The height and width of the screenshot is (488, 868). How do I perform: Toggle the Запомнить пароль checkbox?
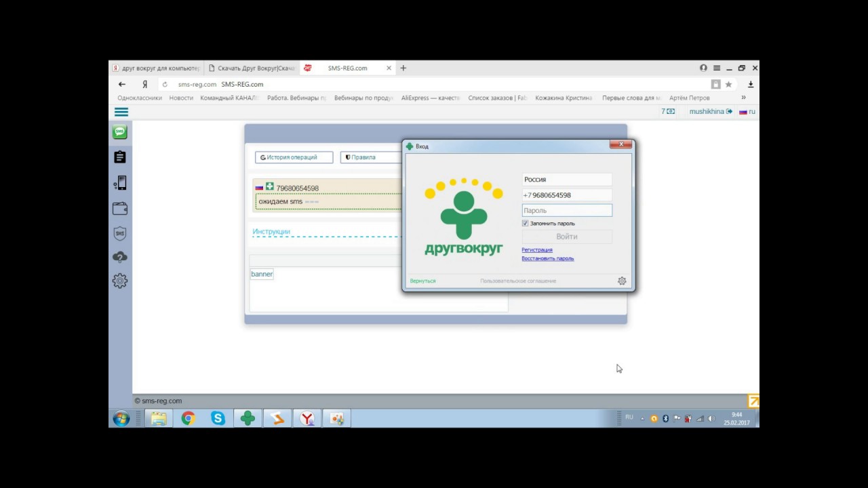tap(525, 223)
